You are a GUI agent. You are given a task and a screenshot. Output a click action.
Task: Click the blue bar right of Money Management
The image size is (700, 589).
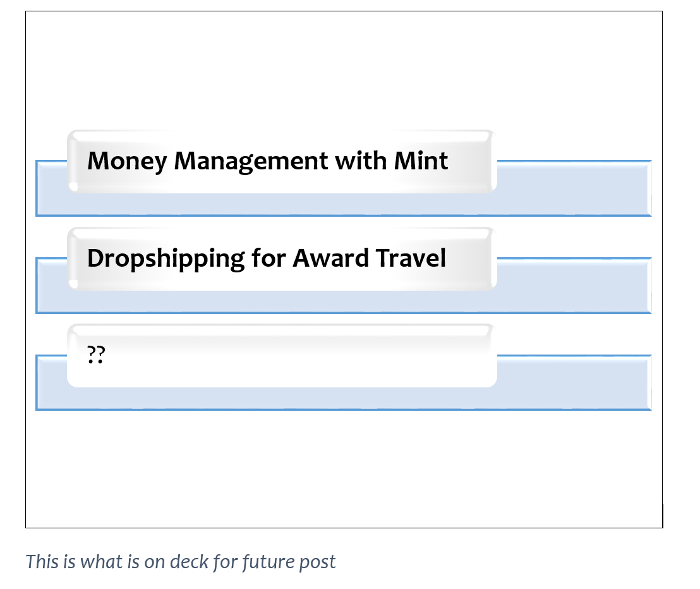pos(573,188)
